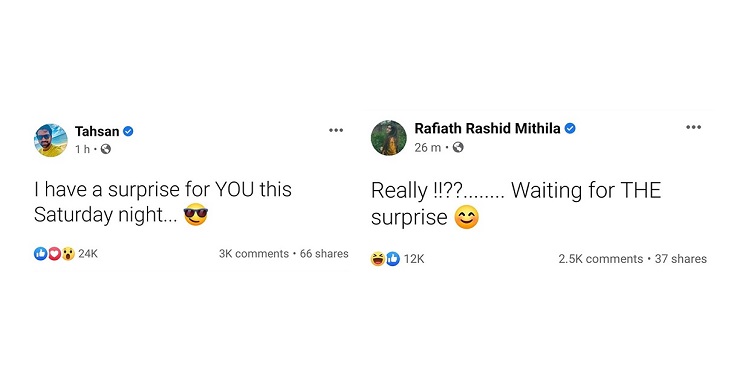View the 3K comments on Tahsan's post
Image resolution: width=740 pixels, height=386 pixels.
254,254
